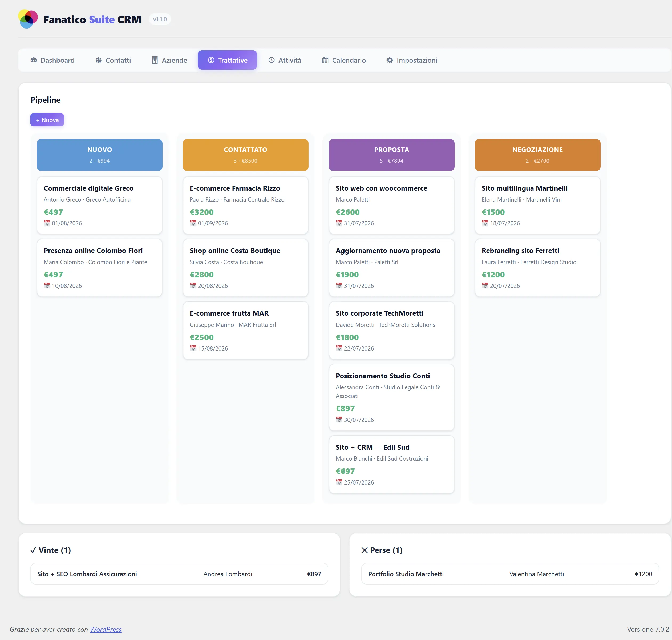Click lost deal Portfolio Studio Marchetti

510,574
